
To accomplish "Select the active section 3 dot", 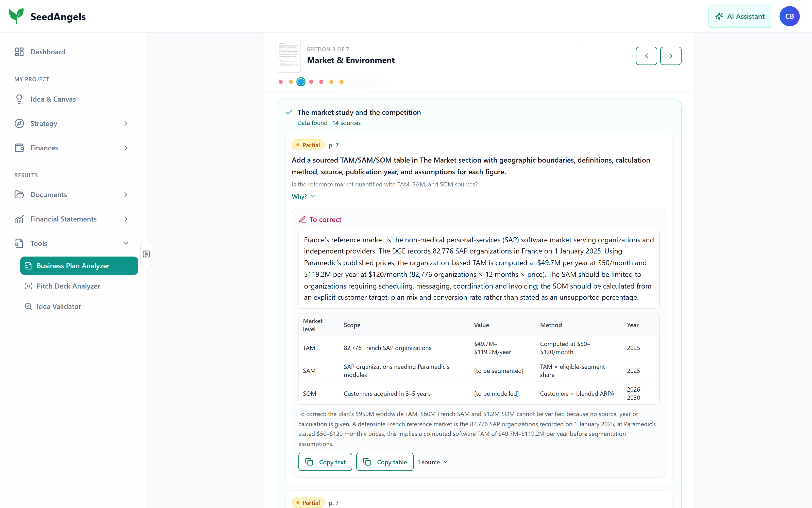I will coord(301,82).
